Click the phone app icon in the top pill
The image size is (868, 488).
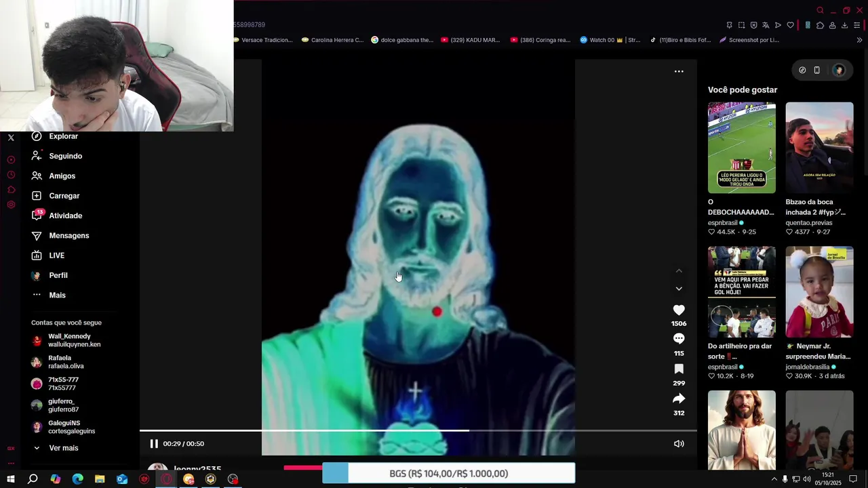coord(817,70)
